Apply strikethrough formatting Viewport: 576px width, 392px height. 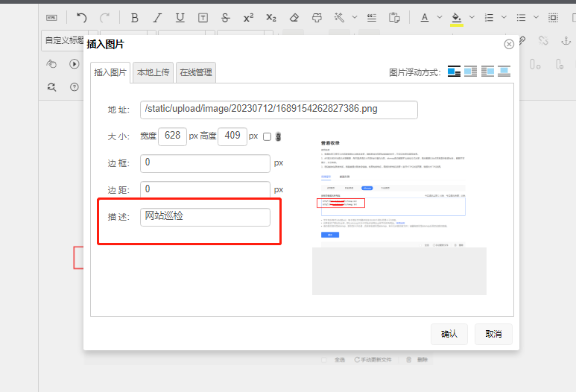click(x=225, y=17)
